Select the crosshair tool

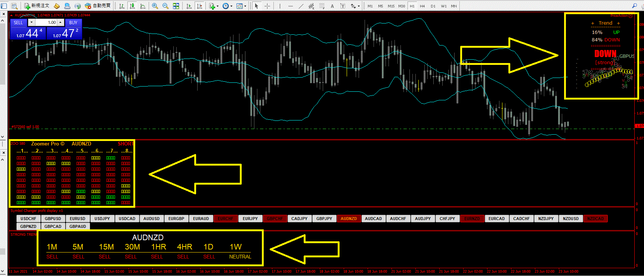coord(267,6)
